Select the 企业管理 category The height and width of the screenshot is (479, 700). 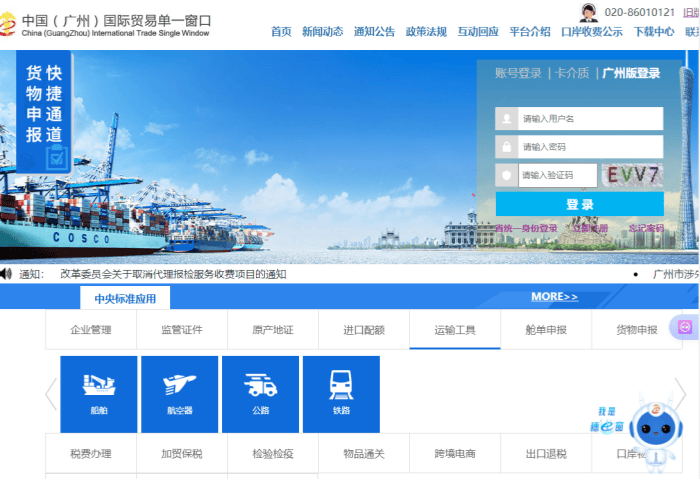pos(91,330)
